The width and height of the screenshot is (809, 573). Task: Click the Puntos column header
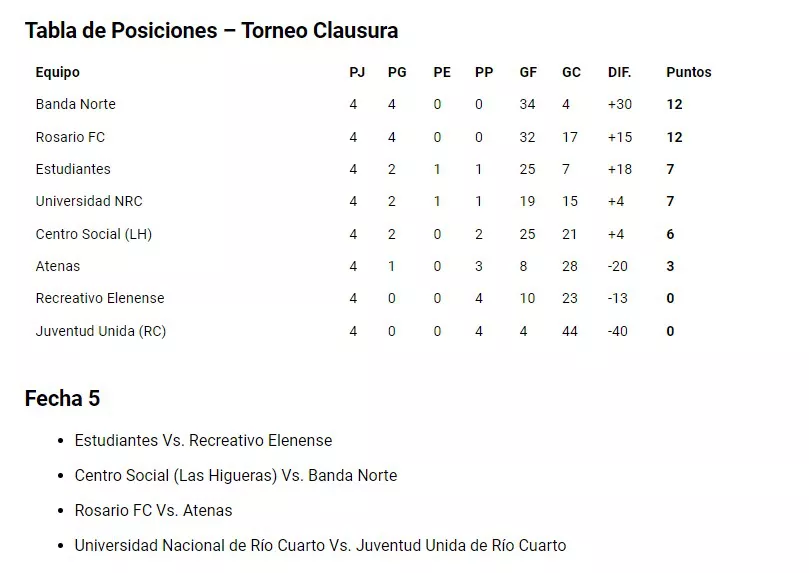[x=689, y=72]
